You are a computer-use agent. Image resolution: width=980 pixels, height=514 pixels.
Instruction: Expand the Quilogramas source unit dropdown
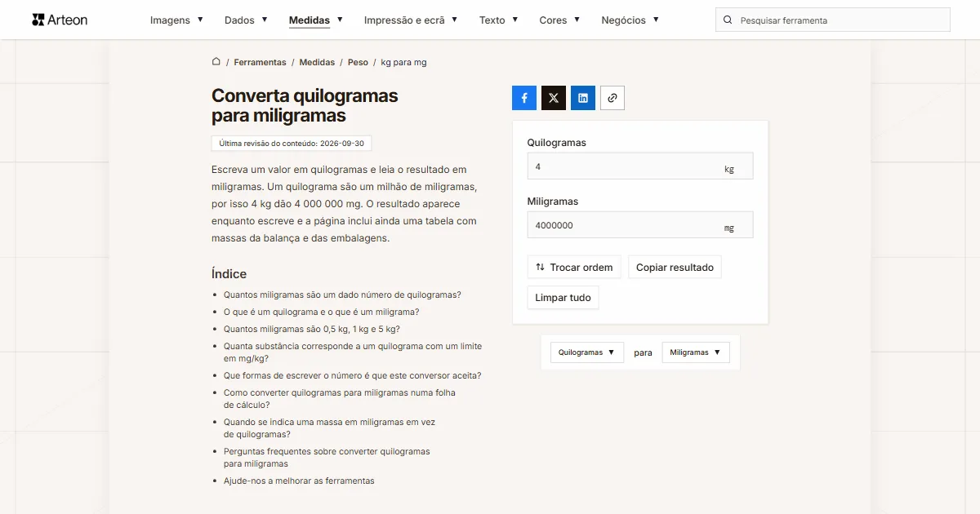tap(587, 352)
